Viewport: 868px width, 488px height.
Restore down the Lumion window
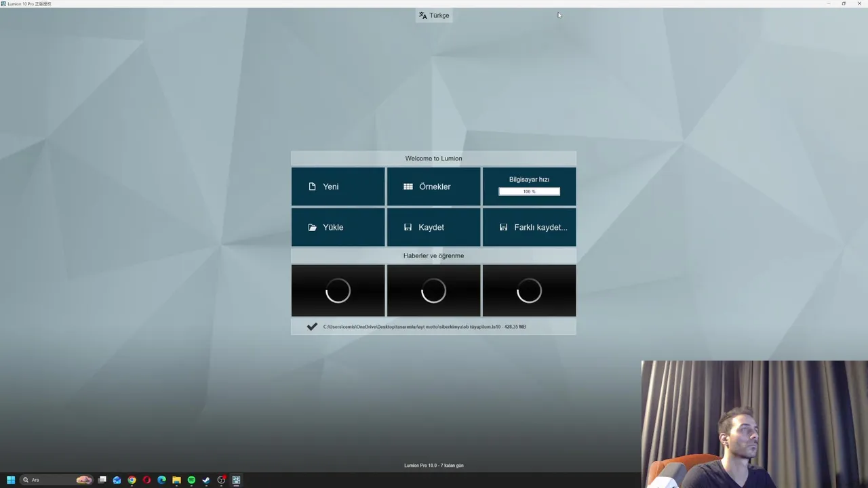tap(844, 3)
